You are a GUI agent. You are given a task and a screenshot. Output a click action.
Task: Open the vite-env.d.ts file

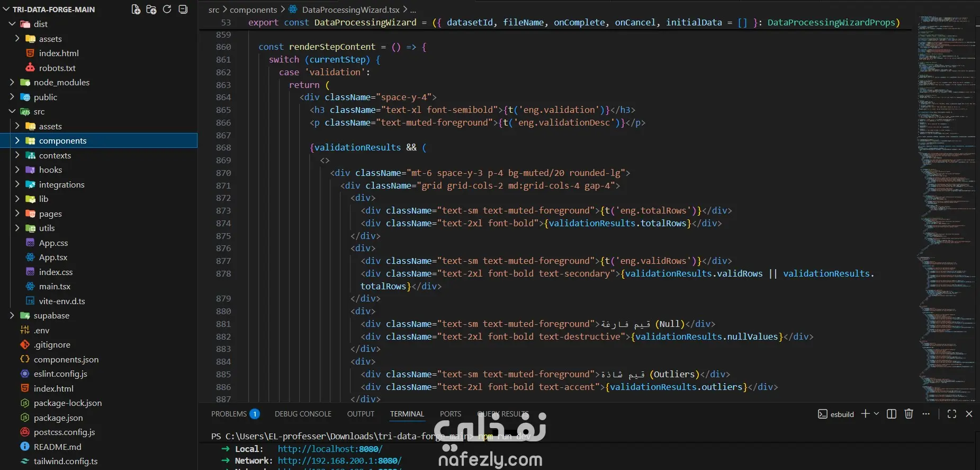pos(62,301)
